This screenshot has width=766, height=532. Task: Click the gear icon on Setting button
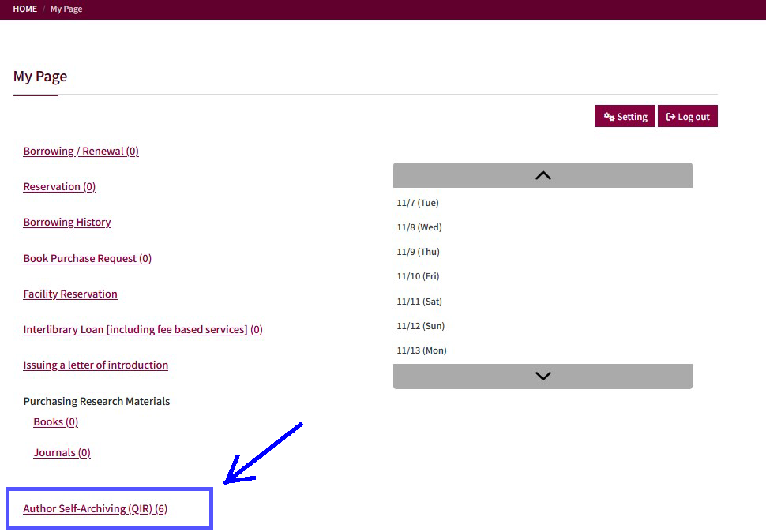pyautogui.click(x=609, y=117)
